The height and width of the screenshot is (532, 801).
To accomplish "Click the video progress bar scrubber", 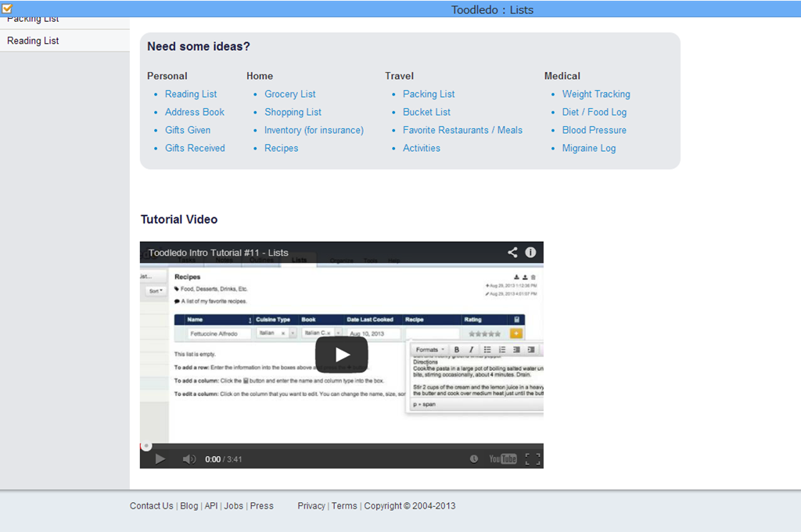I will point(146,446).
